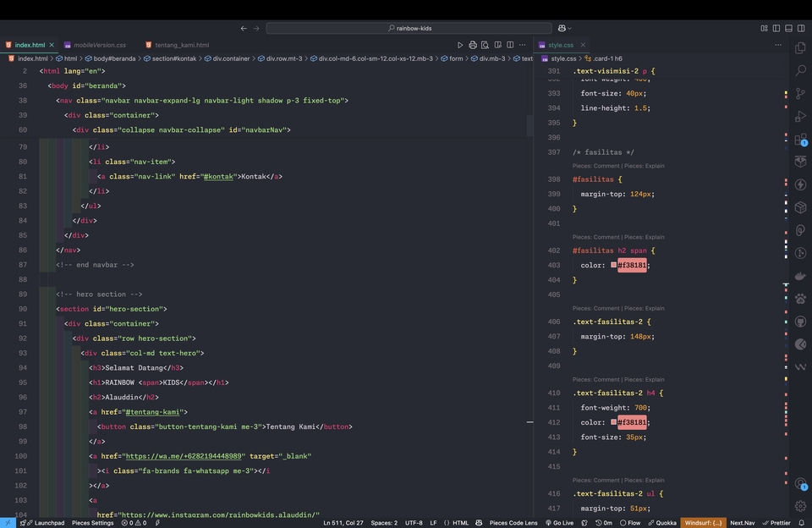Screen dimensions: 812x528
Task: Open color picker on line 412 swatch
Action: (614, 421)
